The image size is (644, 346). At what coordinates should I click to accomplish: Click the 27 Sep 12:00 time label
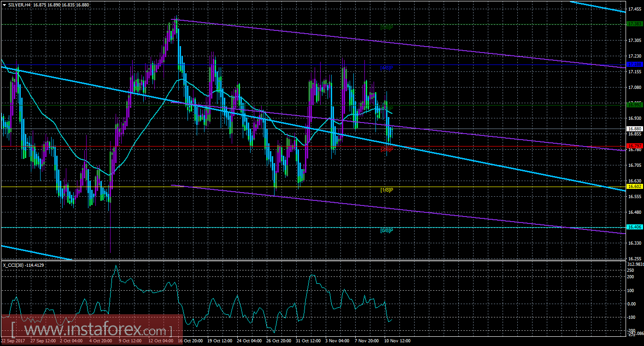(44, 341)
